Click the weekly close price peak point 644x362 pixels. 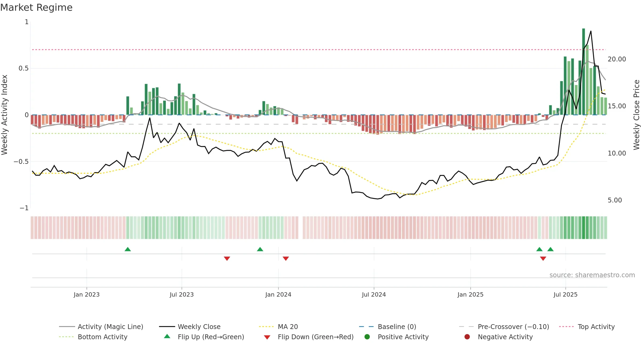click(591, 31)
